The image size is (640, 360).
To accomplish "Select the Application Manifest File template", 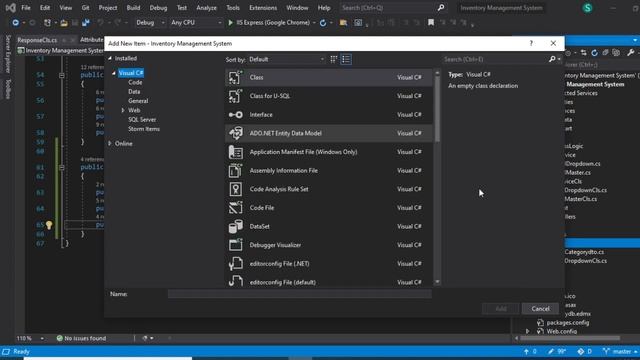I will pyautogui.click(x=329, y=152).
